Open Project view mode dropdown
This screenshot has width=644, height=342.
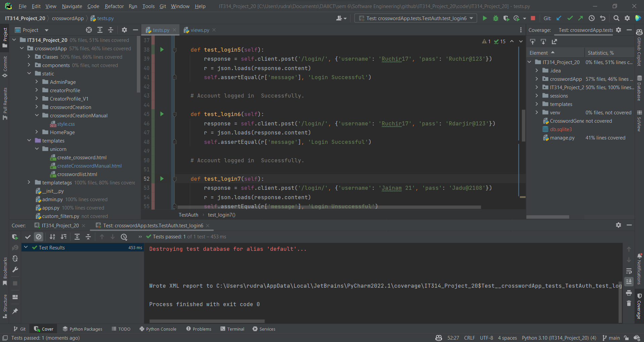click(x=47, y=30)
